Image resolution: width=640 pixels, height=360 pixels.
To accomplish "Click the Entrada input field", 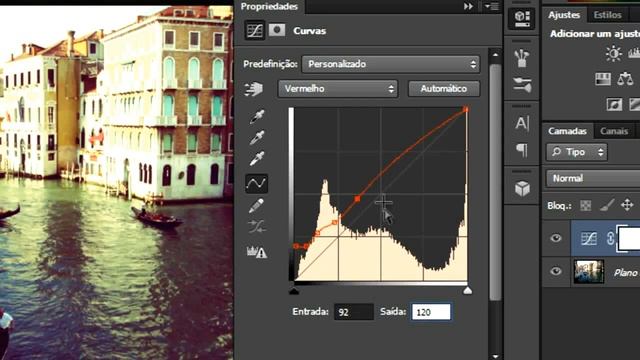I will [353, 312].
